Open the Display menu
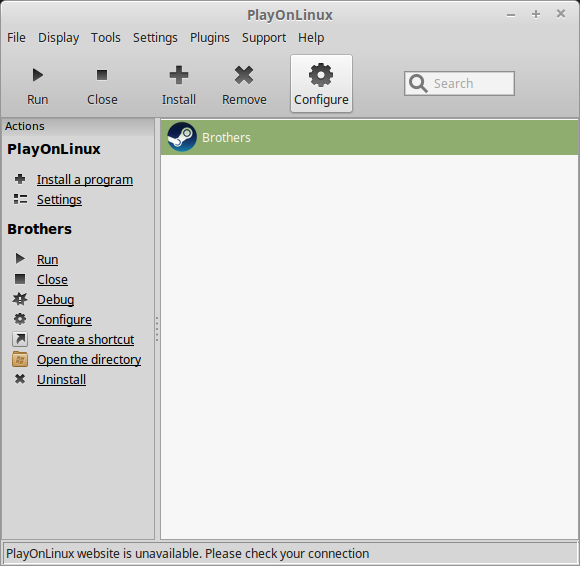The width and height of the screenshot is (580, 566). [58, 38]
